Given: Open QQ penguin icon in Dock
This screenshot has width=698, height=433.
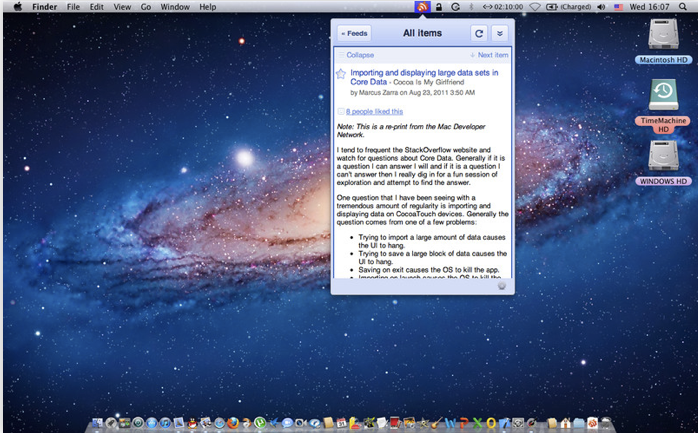Looking at the screenshot, I should click(192, 423).
